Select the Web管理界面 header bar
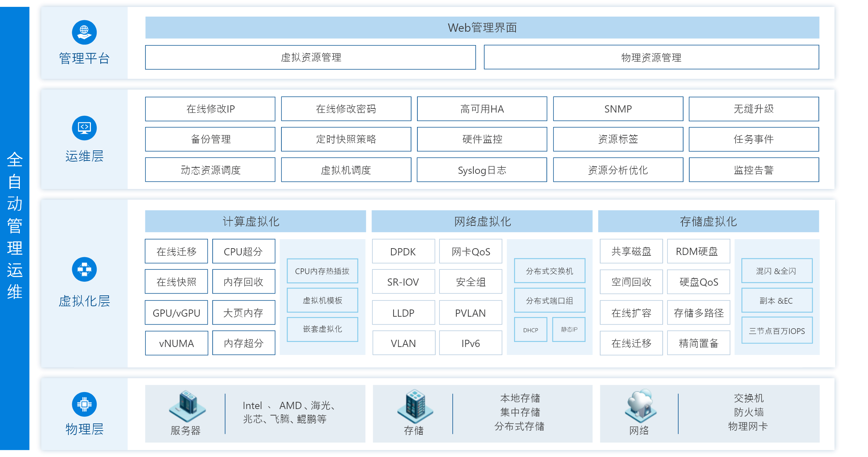This screenshot has height=457, width=868. 482,28
